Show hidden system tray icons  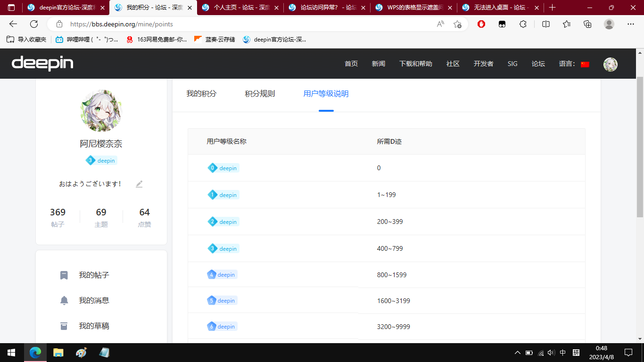[518, 353]
